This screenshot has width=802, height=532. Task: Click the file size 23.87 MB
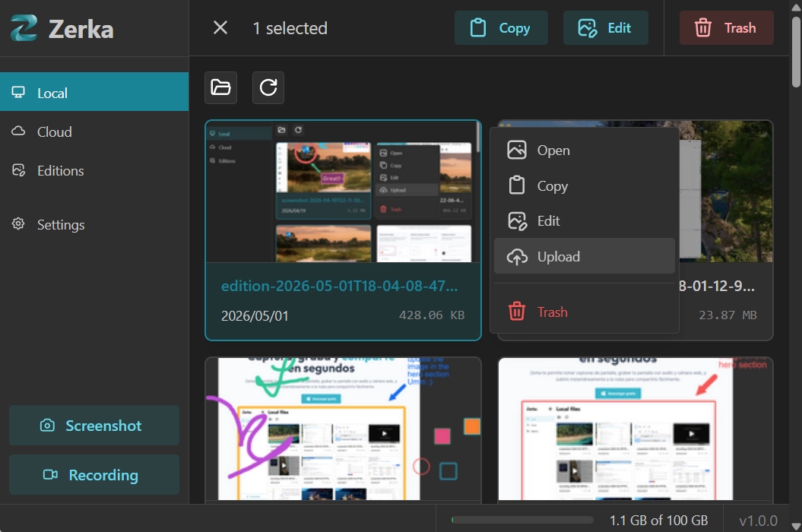[x=728, y=315]
